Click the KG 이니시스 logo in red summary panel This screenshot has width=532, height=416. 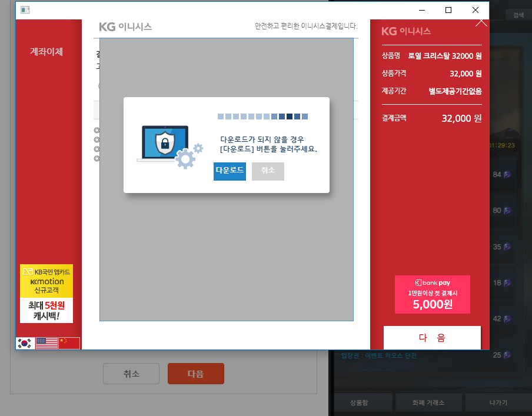(x=406, y=31)
